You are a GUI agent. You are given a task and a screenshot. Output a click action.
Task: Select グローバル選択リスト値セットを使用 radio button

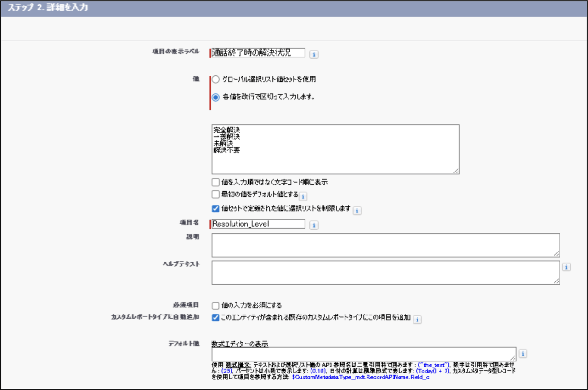(215, 79)
